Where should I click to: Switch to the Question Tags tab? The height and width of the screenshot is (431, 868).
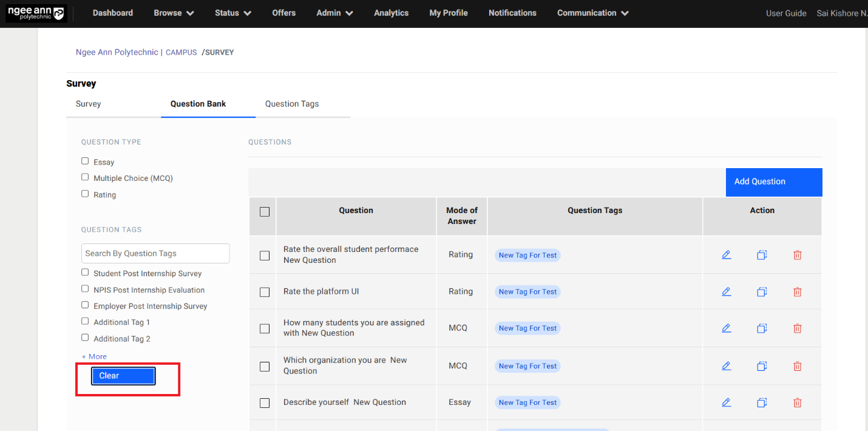click(292, 104)
